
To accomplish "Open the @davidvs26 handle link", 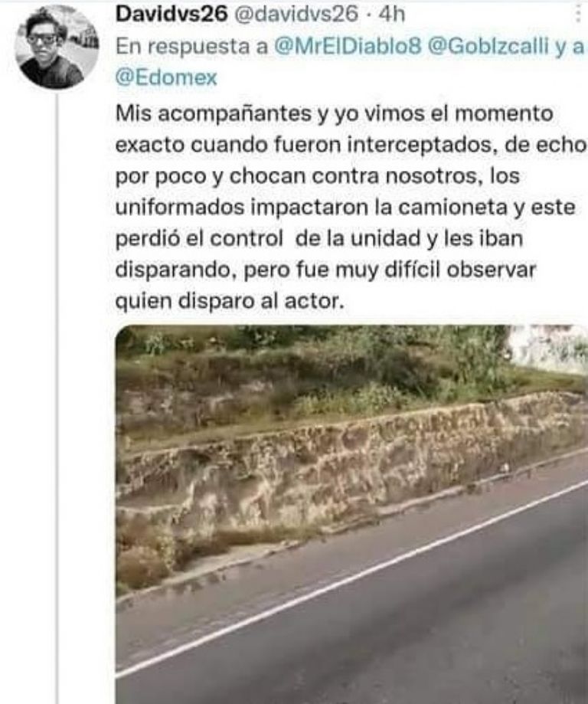I will [x=296, y=15].
